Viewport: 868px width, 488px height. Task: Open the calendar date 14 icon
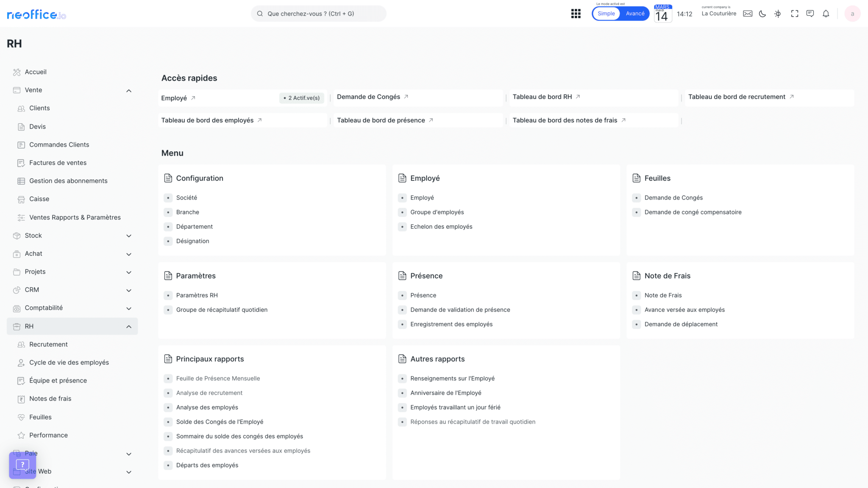coord(662,14)
